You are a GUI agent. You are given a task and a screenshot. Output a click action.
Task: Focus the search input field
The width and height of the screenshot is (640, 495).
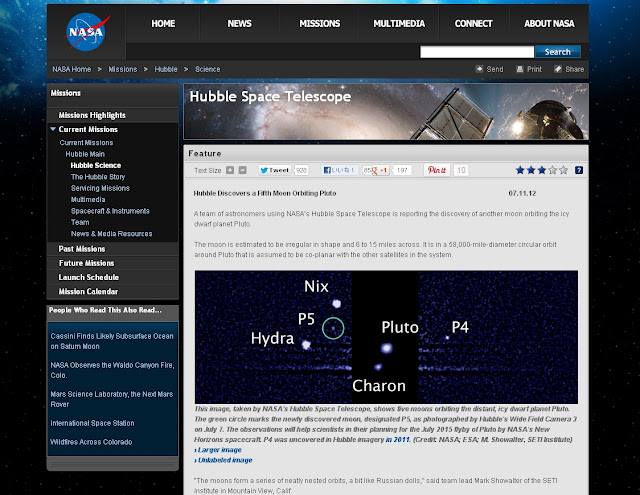pyautogui.click(x=477, y=52)
